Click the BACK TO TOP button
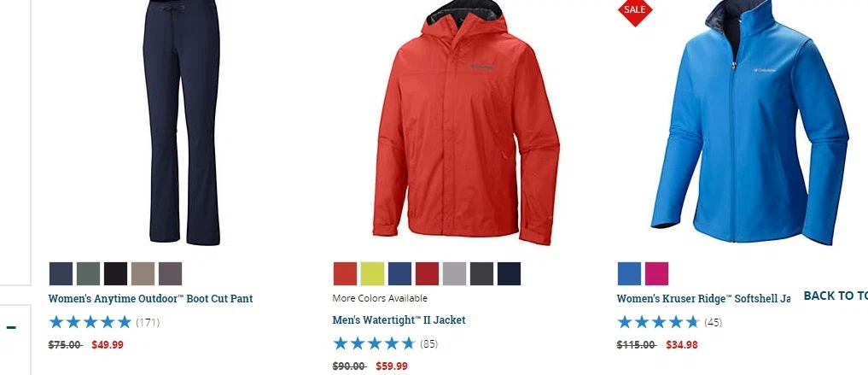 [836, 296]
